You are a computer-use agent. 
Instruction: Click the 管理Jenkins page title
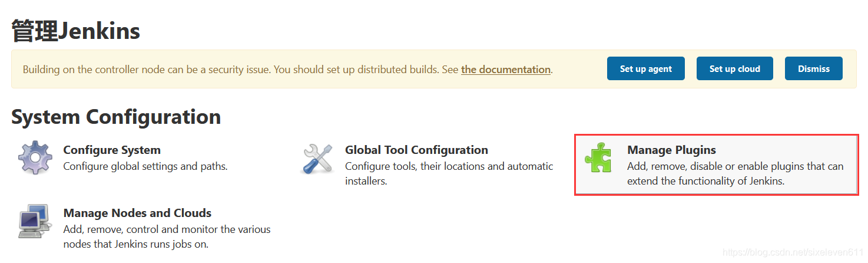[75, 31]
